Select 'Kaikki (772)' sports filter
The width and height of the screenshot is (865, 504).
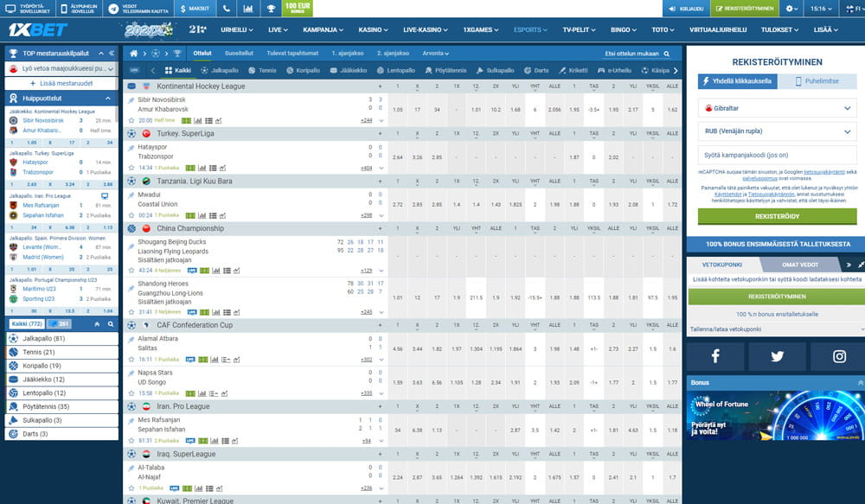pos(27,323)
